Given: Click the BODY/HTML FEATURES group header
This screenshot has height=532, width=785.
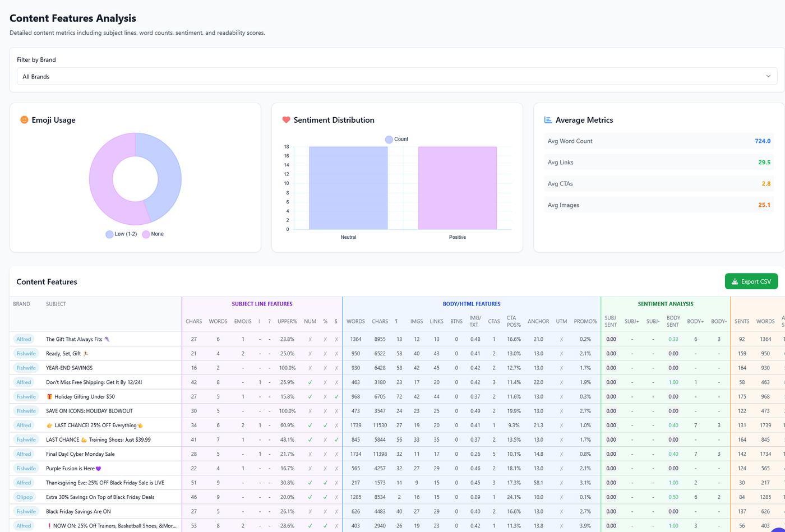Looking at the screenshot, I should click(x=472, y=304).
